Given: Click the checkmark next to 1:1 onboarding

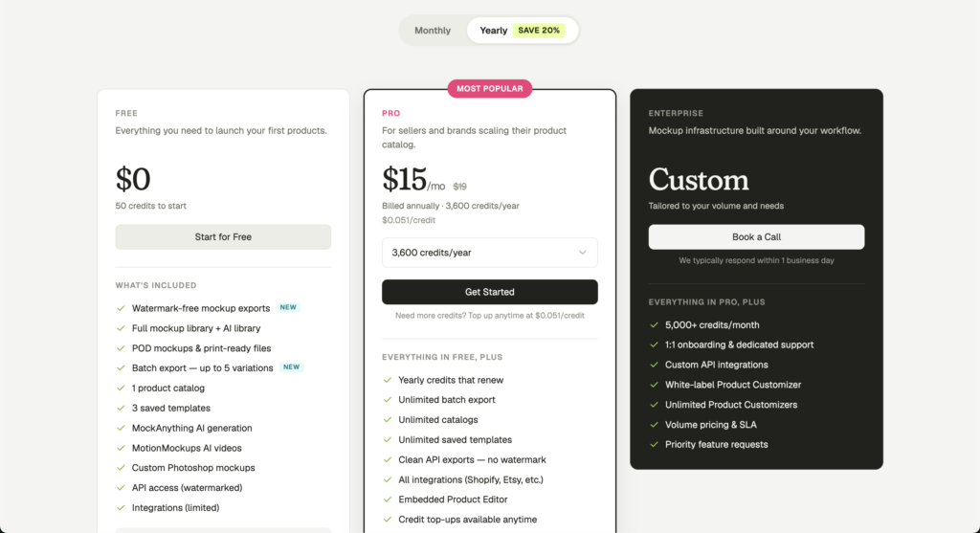Looking at the screenshot, I should coord(655,344).
